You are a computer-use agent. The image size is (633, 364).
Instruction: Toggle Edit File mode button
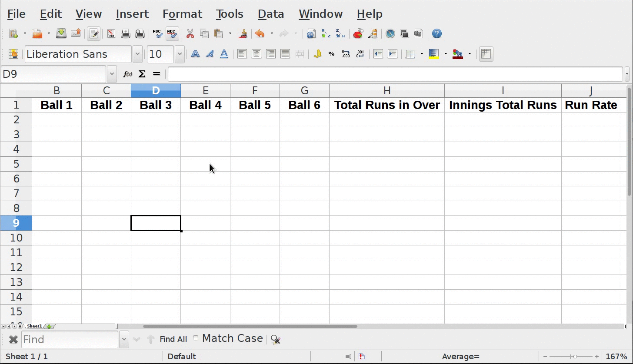tap(93, 34)
